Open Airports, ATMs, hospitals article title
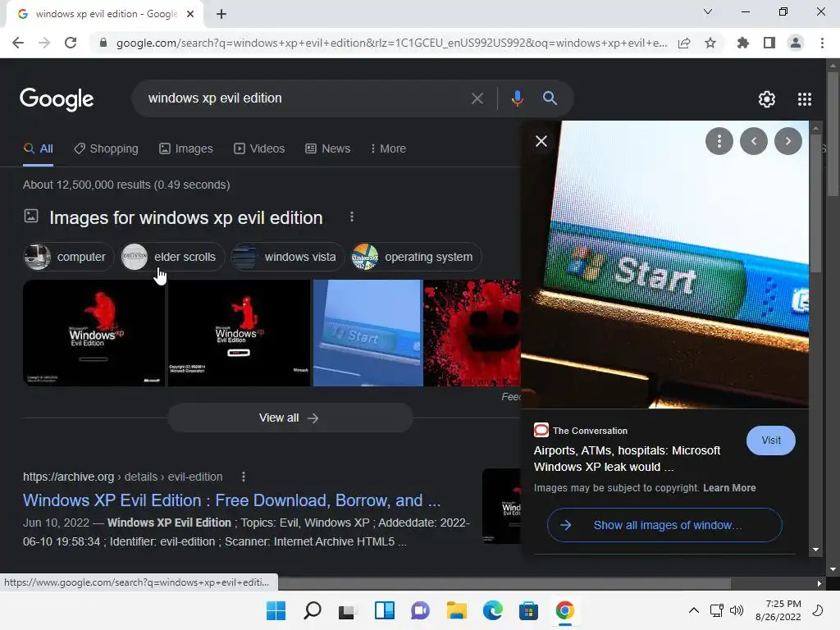840x630 pixels. 627,459
